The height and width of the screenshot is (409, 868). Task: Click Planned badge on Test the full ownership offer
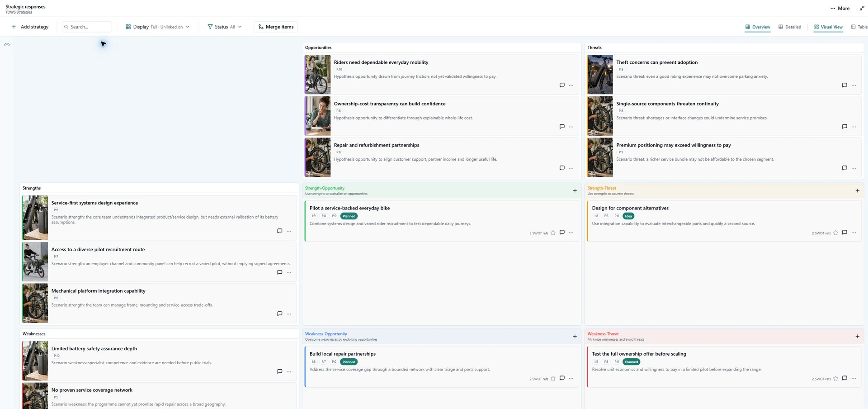pos(631,362)
